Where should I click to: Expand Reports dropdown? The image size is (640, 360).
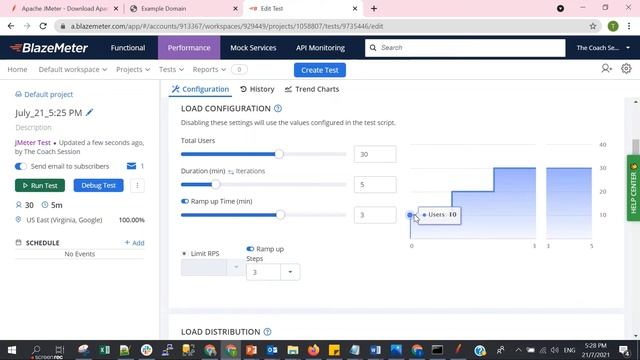pos(209,69)
